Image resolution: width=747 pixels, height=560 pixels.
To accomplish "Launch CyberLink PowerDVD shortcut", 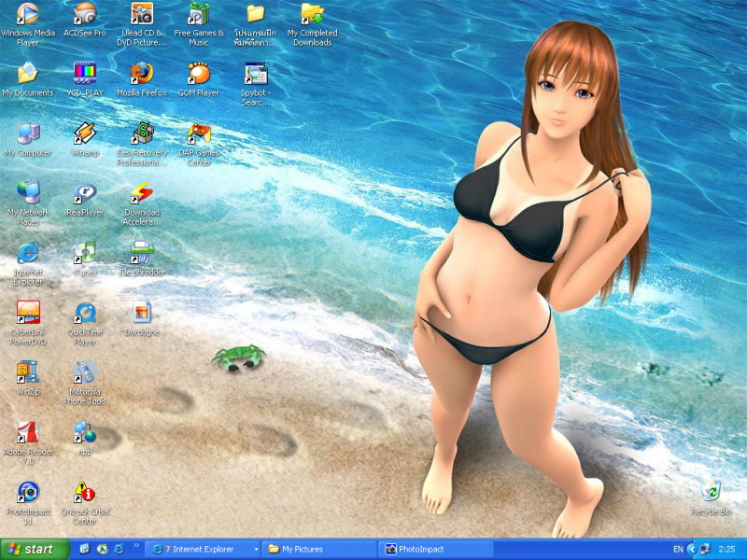I will [x=28, y=313].
